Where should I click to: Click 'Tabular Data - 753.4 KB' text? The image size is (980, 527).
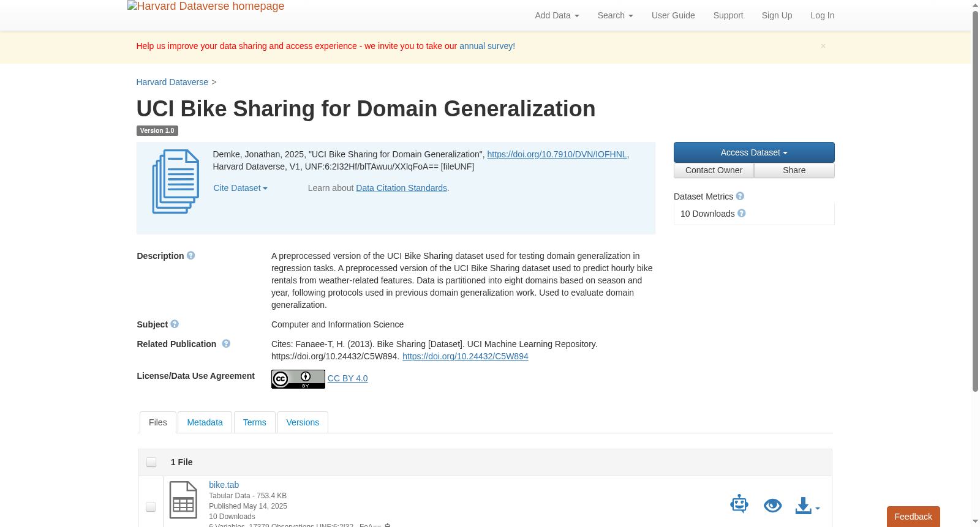pyautogui.click(x=247, y=496)
